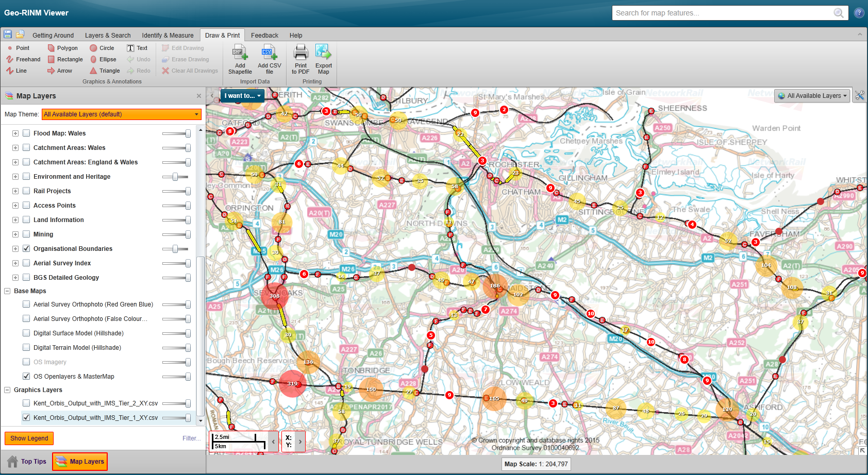This screenshot has height=475, width=868.
Task: Click the Show Legend button
Action: click(x=29, y=438)
